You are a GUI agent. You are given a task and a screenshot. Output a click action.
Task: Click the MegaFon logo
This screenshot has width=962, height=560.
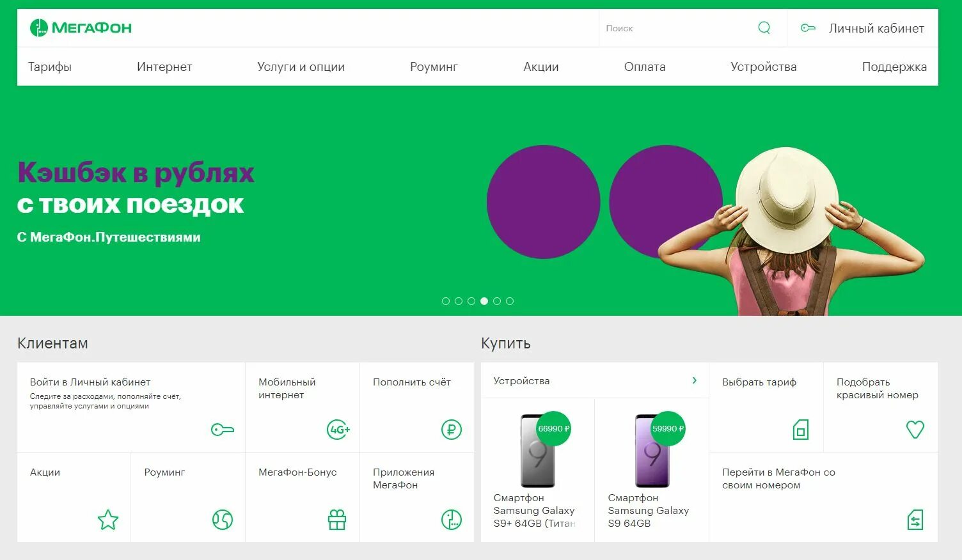81,27
